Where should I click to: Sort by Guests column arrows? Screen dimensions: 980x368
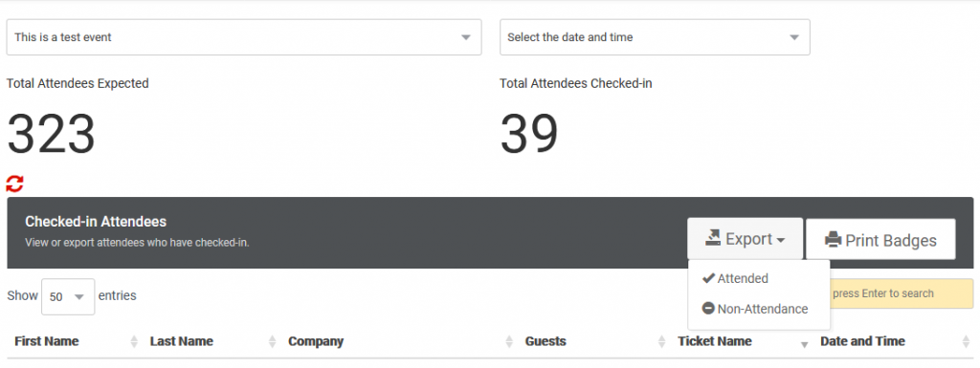coord(662,341)
